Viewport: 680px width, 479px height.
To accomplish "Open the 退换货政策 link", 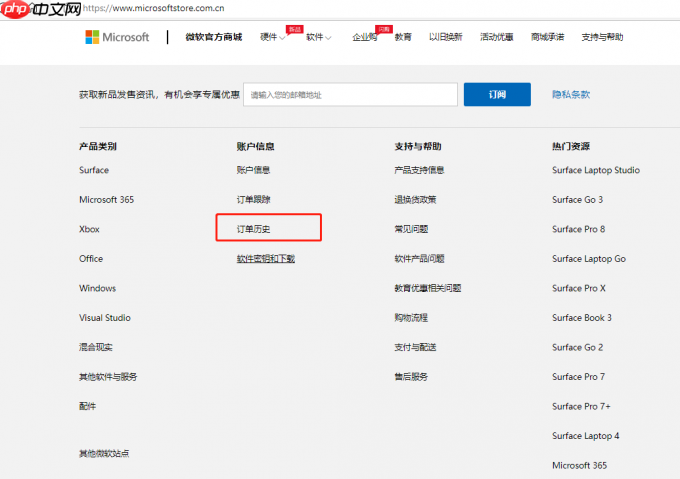I will point(415,199).
